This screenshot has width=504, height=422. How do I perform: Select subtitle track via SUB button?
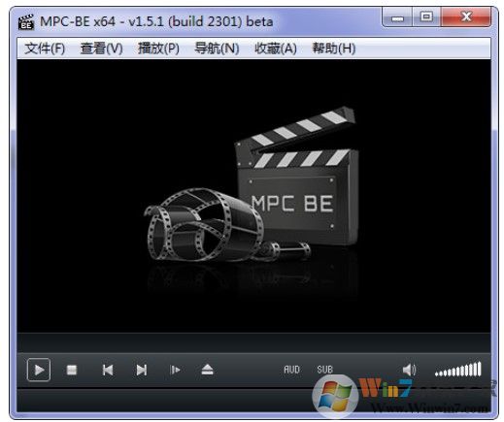(324, 370)
